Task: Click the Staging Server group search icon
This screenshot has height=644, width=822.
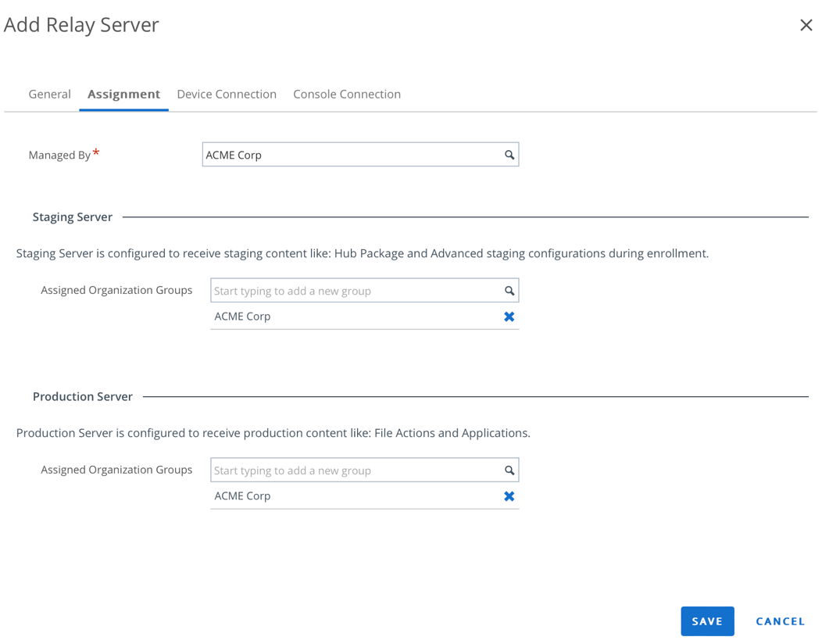Action: 509,291
